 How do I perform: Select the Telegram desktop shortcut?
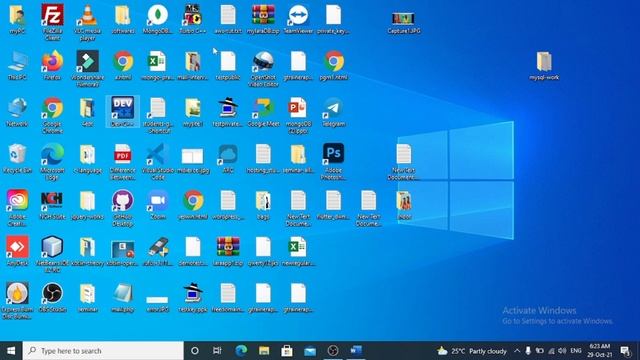coord(333,109)
